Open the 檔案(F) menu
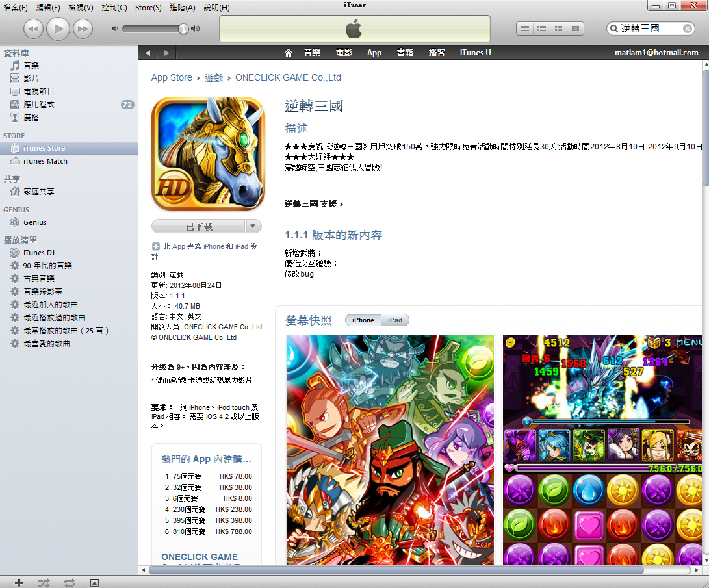Viewport: 709px width, 588px height. [16, 8]
